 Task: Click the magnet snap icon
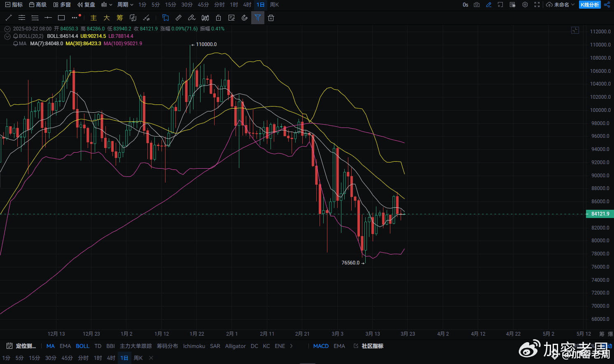click(x=245, y=18)
